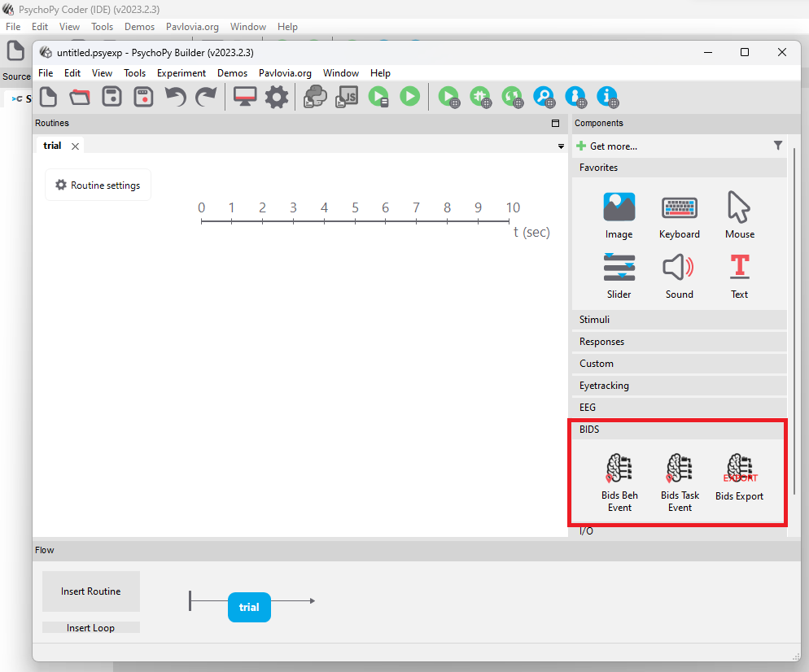Open the Builder Tools menu

[134, 72]
